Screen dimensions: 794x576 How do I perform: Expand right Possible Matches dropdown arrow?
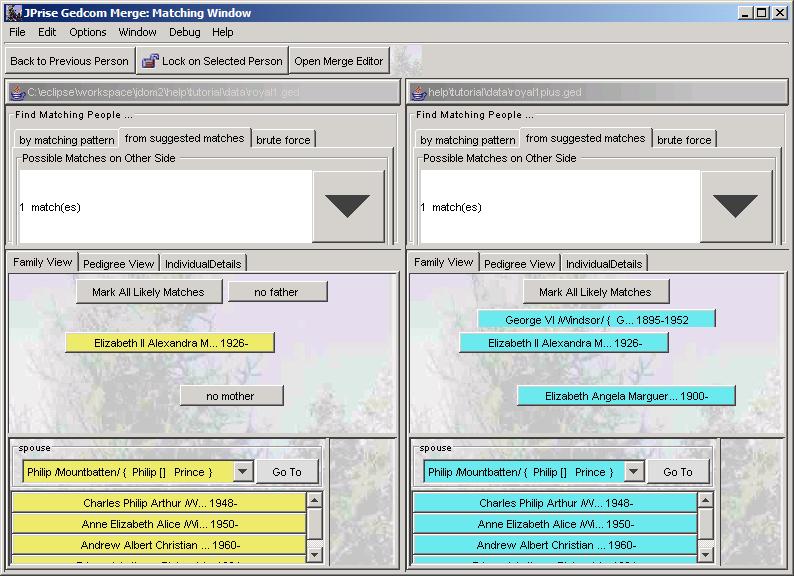click(736, 206)
